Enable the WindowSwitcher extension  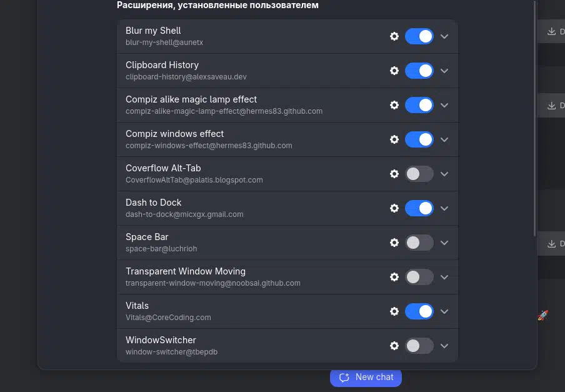click(419, 346)
